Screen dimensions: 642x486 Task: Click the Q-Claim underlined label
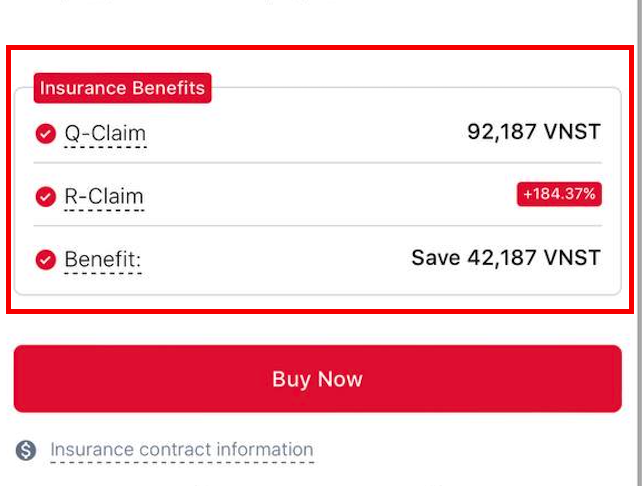pos(105,133)
